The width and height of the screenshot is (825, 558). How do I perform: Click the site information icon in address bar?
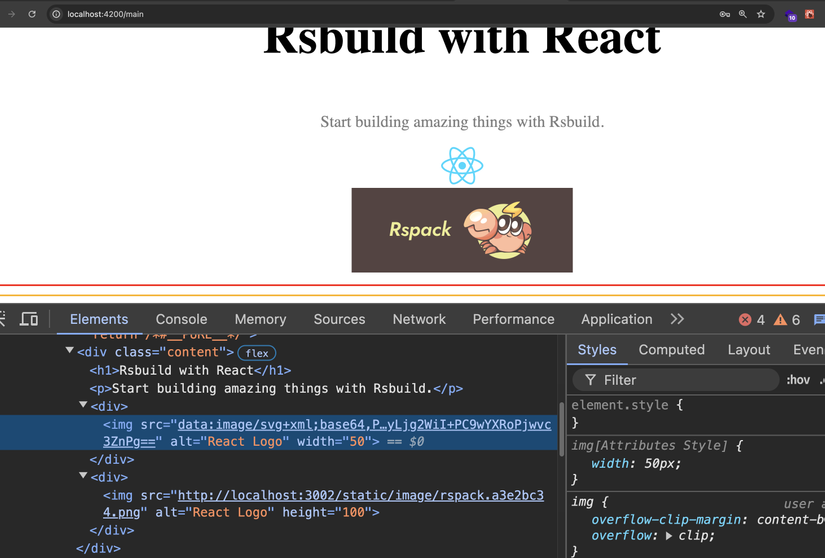coord(56,14)
